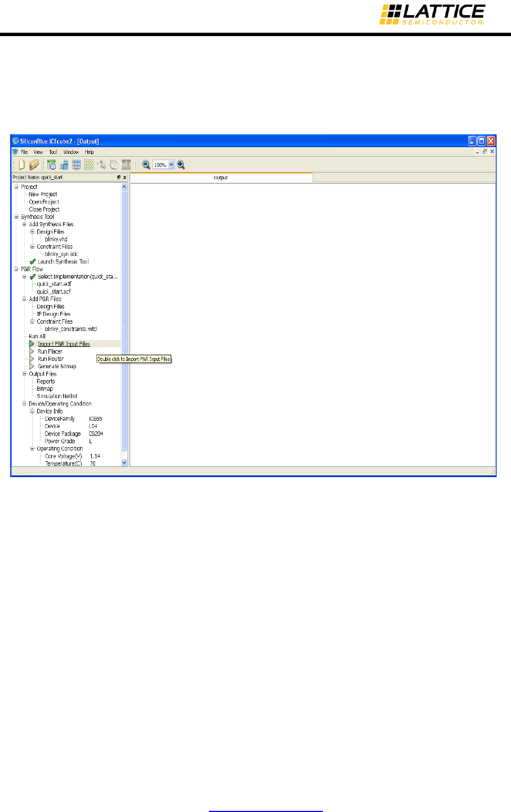
Task: Open the File menu
Action: coord(24,152)
